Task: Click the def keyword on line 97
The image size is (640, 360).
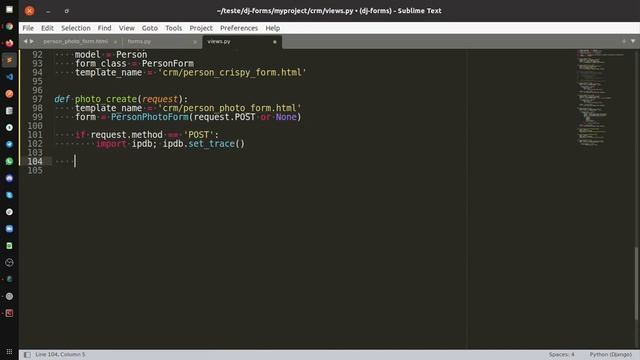Action: point(62,99)
